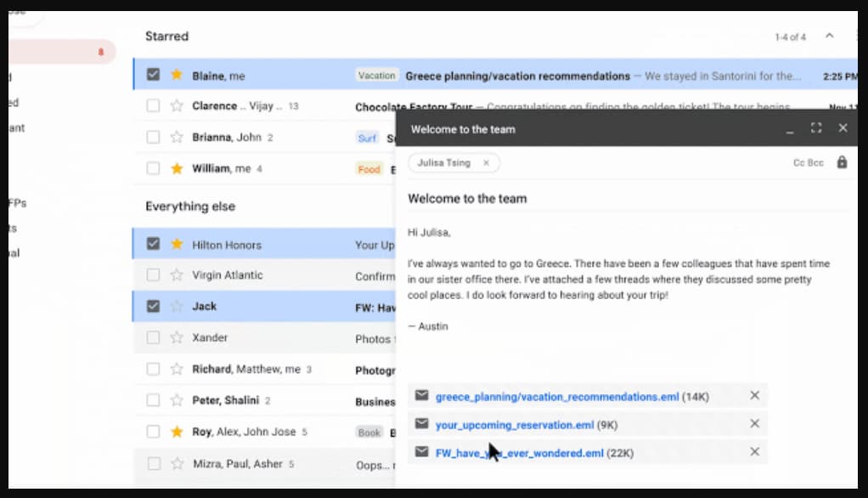Delete the FW_have_you_ever_wondered.eml attachment
The image size is (868, 498).
pyautogui.click(x=754, y=452)
